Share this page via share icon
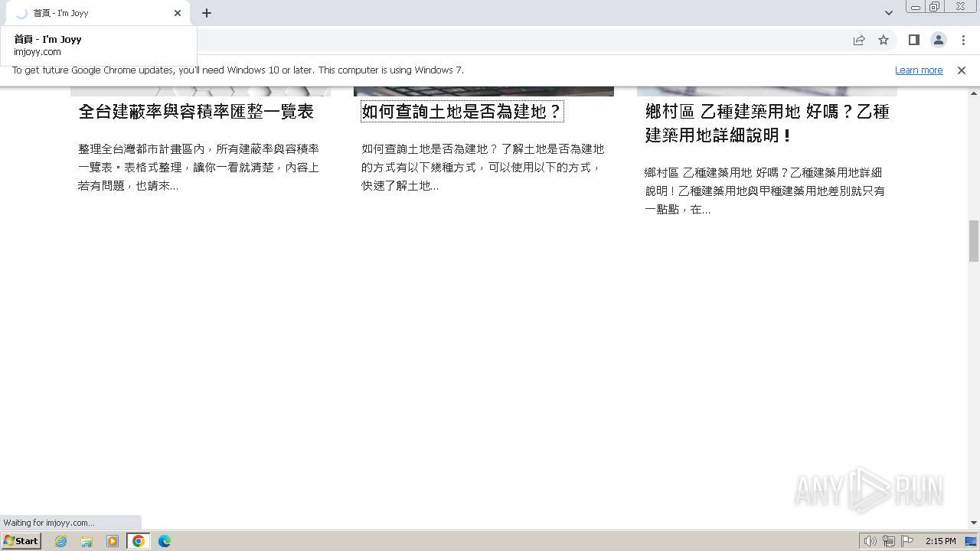Viewport: 980px width, 551px height. click(x=859, y=40)
